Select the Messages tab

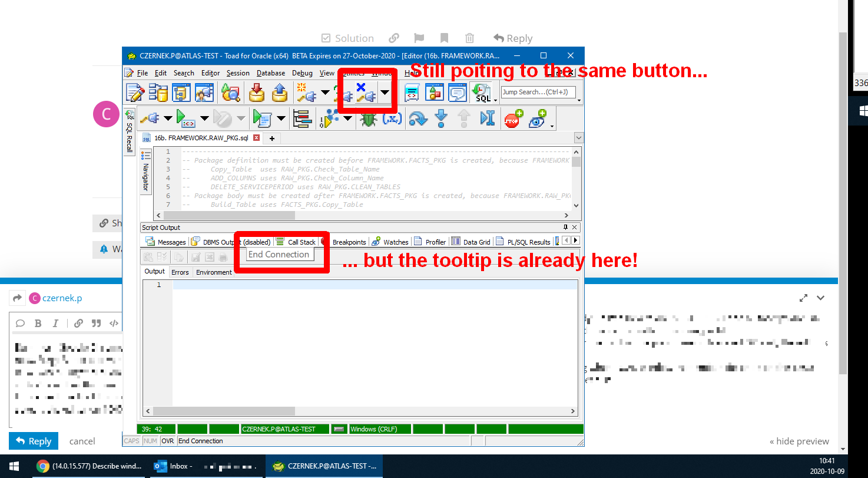pyautogui.click(x=165, y=242)
